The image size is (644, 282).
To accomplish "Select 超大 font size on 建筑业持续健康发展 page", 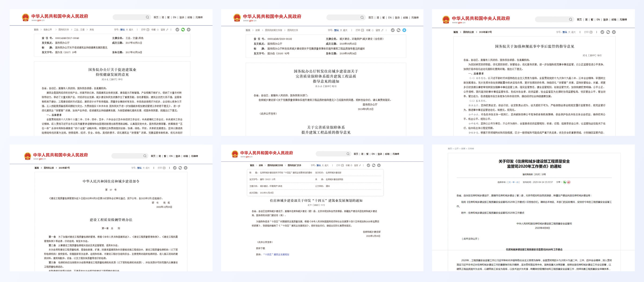I will pos(131,30).
